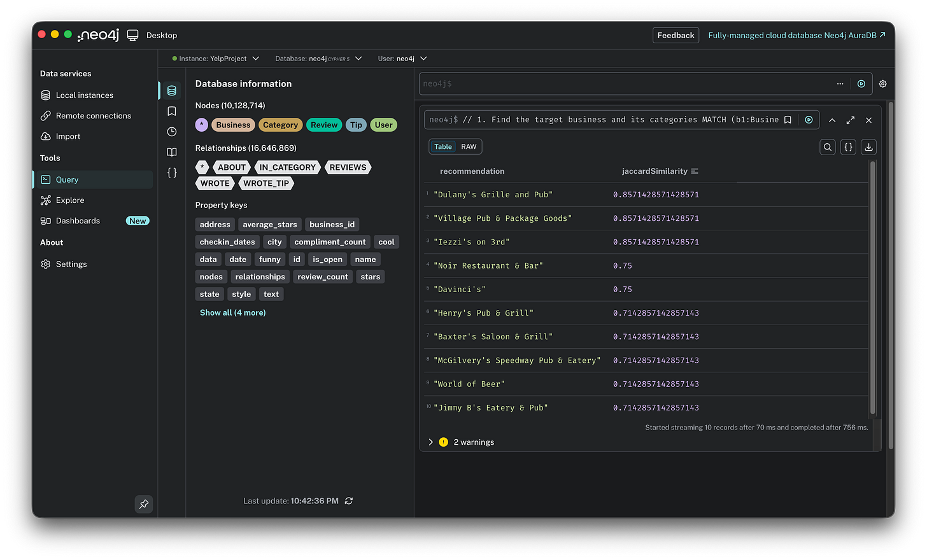Open the User neo4j dropdown
927x560 pixels.
tap(402, 59)
